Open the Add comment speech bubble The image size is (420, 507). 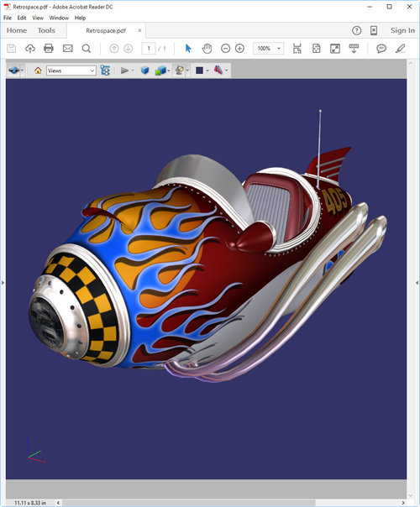pos(381,49)
